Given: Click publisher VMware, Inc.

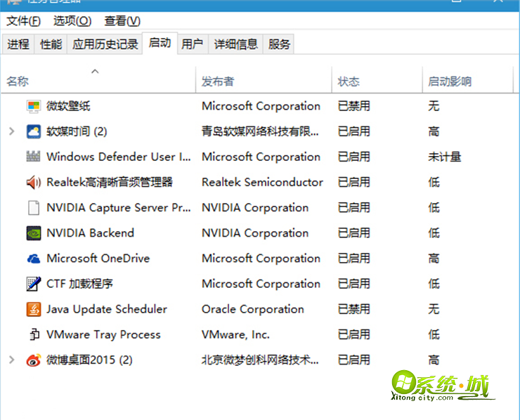Looking at the screenshot, I should click(x=235, y=335).
